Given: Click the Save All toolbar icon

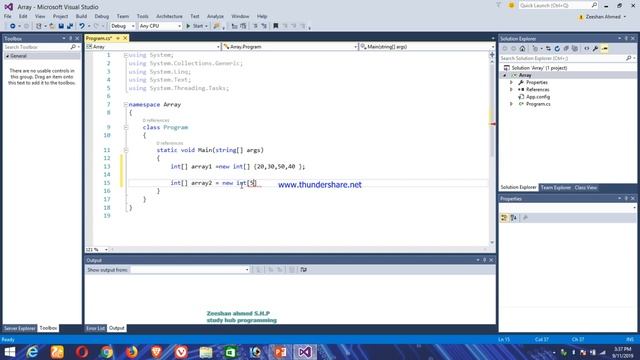Looking at the screenshot, I should pyautogui.click(x=70, y=26).
